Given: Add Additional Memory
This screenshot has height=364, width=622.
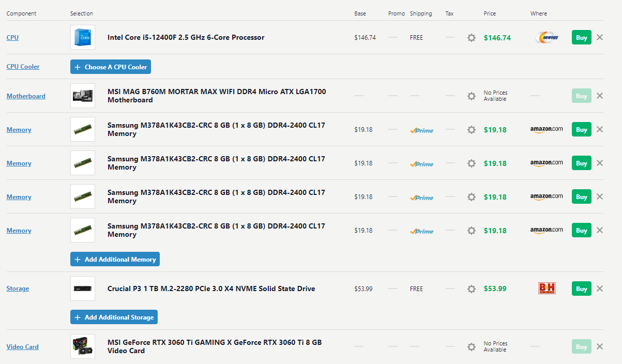Looking at the screenshot, I should pos(115,259).
